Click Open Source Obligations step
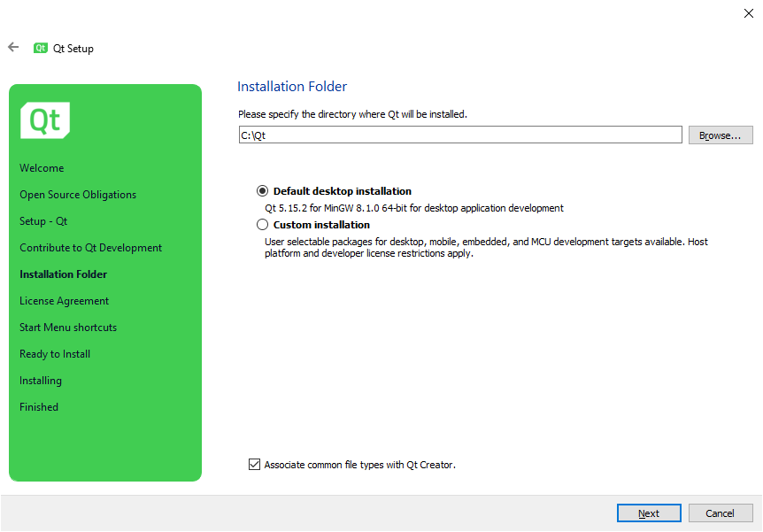The image size is (763, 532). (x=78, y=195)
